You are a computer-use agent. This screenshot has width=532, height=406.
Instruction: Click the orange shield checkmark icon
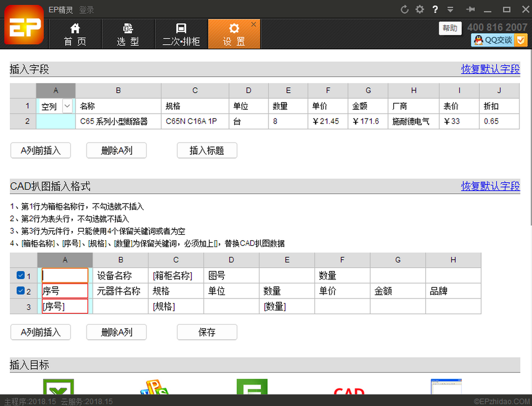coord(521,40)
